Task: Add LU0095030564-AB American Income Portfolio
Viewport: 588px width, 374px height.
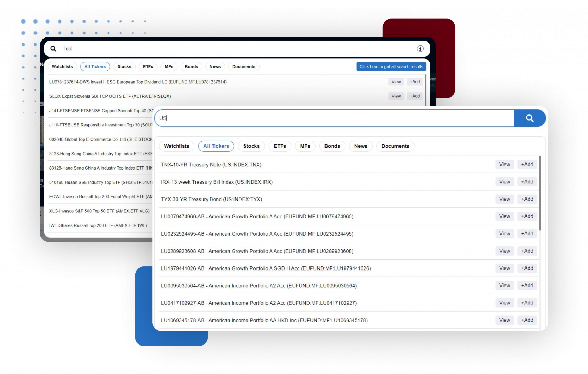Action: tap(527, 285)
